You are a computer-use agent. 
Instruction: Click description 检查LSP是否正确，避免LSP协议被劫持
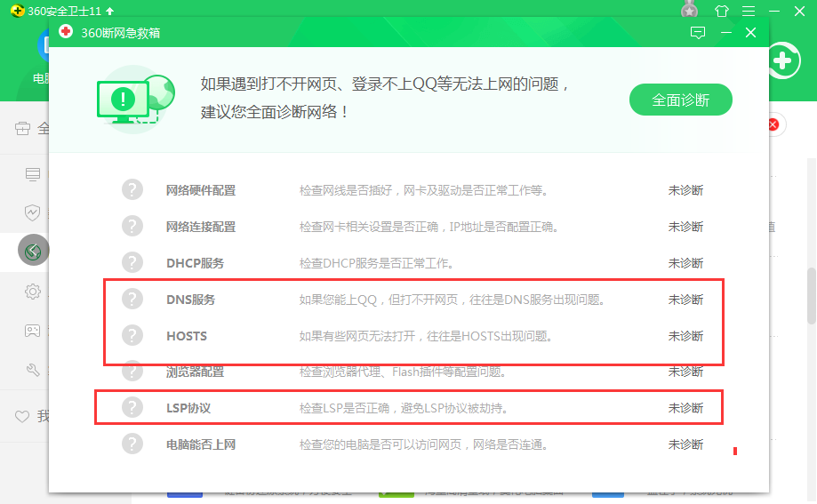[x=404, y=408]
